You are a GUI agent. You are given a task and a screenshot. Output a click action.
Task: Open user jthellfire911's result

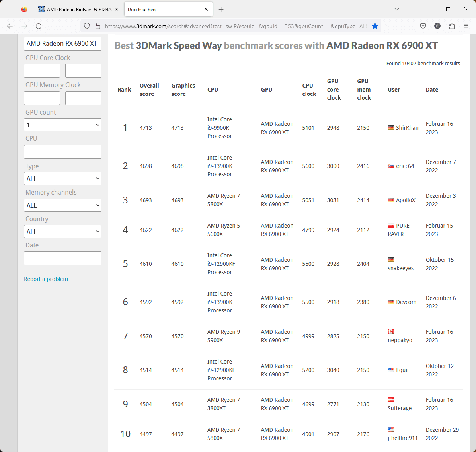pos(402,438)
